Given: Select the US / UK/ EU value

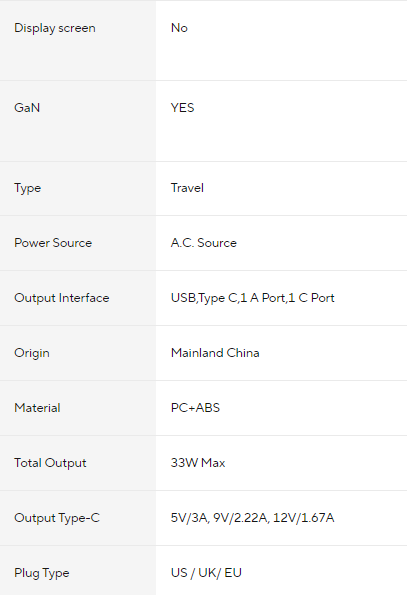Looking at the screenshot, I should click(206, 573).
